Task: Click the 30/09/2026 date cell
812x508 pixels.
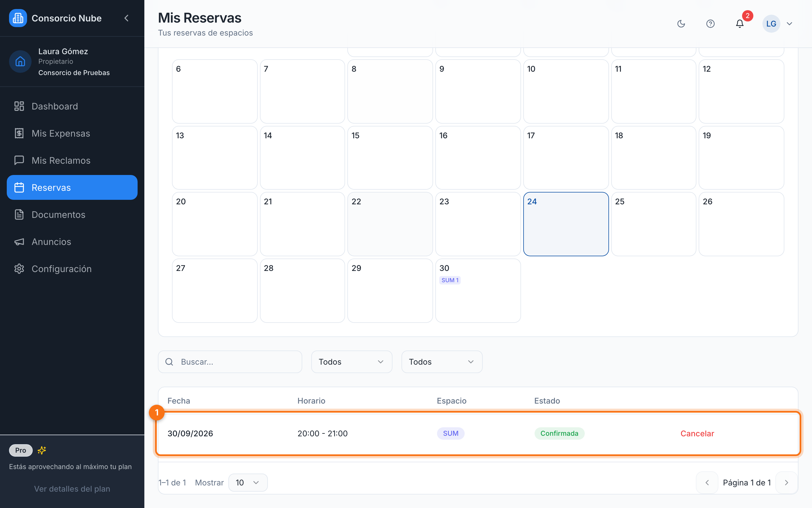Action: 190,433
